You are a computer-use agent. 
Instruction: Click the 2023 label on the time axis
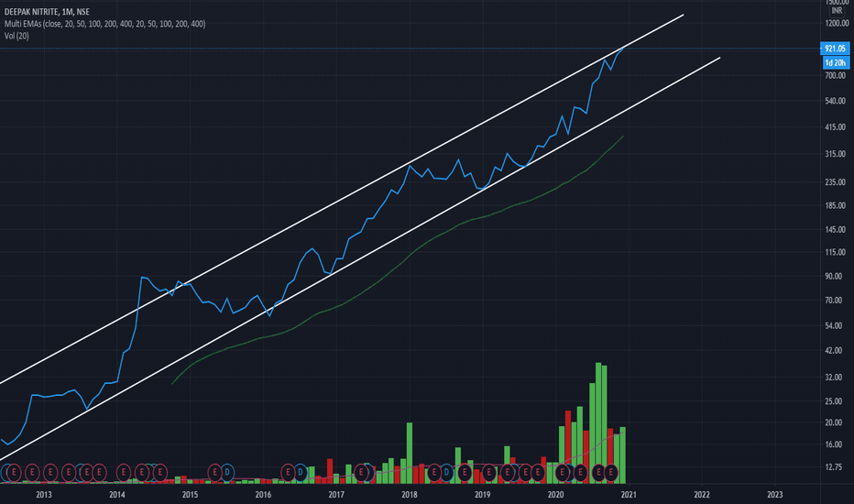coord(774,495)
